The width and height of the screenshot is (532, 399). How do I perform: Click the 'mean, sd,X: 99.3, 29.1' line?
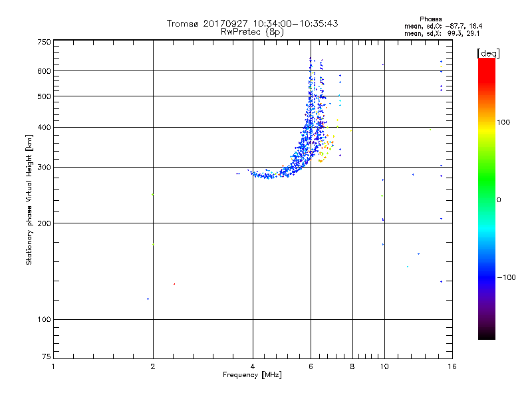point(442,33)
